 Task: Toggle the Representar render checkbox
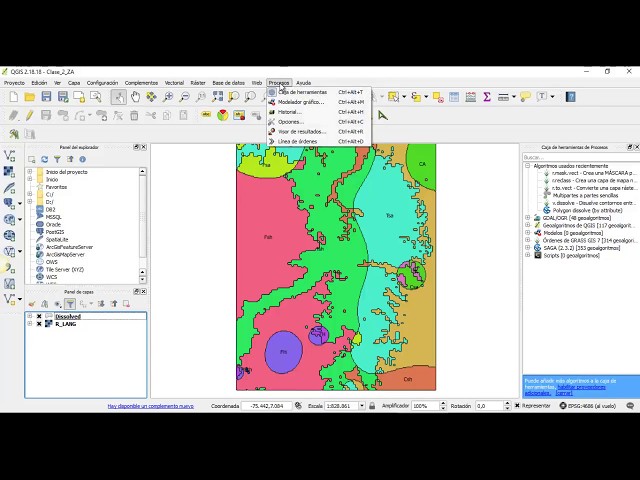point(518,406)
